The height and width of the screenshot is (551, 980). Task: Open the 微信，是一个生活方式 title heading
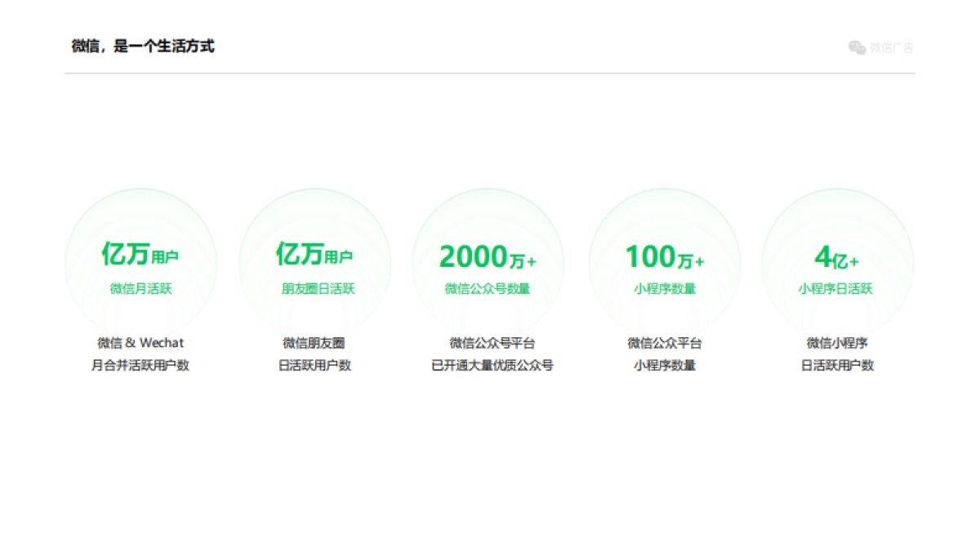pyautogui.click(x=142, y=47)
